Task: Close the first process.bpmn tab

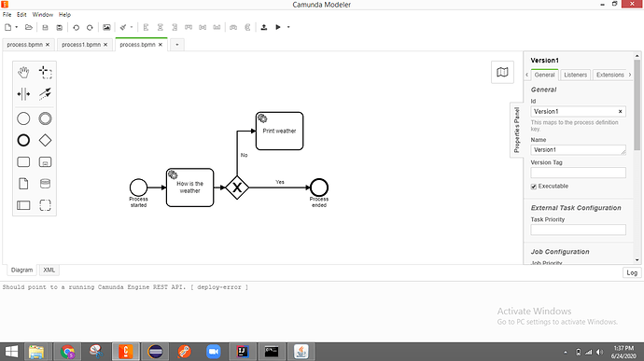Action: tap(48, 45)
